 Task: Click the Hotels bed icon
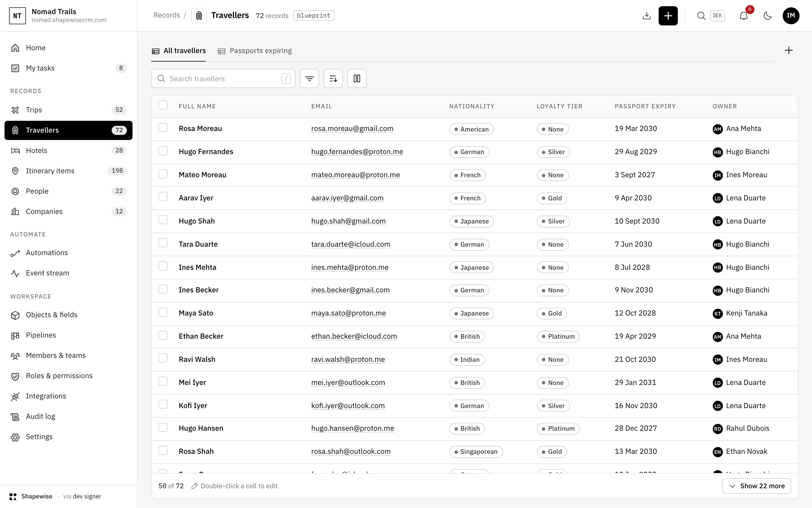pos(15,150)
